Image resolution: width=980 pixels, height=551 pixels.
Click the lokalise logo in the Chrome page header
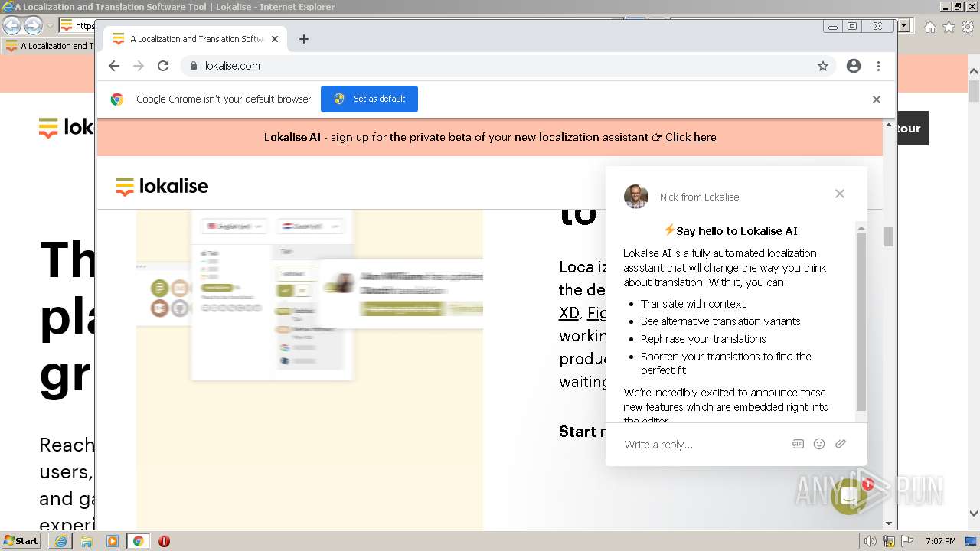point(162,186)
